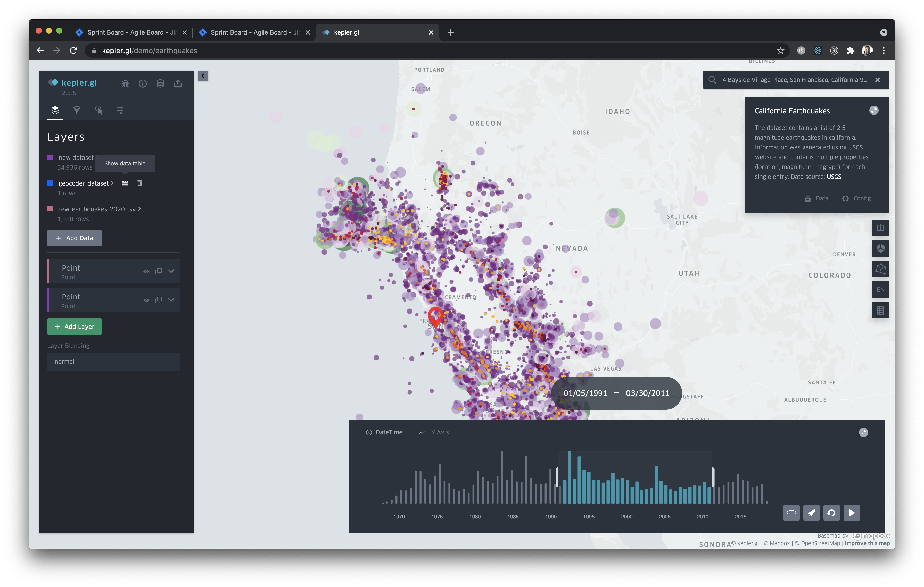This screenshot has height=587, width=924.
Task: Open the Base map settings tab
Action: coord(120,111)
